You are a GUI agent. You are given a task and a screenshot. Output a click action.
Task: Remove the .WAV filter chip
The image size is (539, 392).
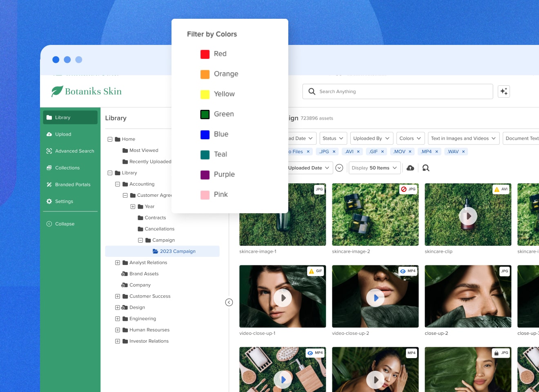click(463, 151)
